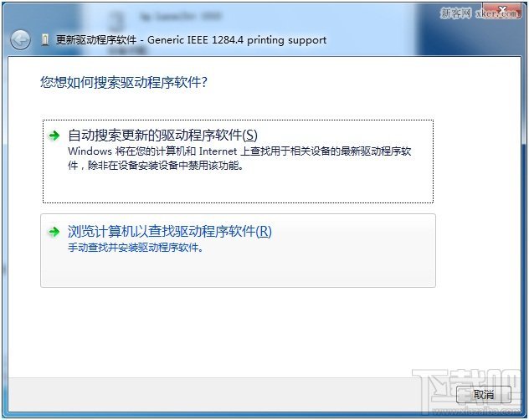The image size is (529, 420).
Task: Click empty space inside the automatic search option box
Action: click(x=236, y=187)
